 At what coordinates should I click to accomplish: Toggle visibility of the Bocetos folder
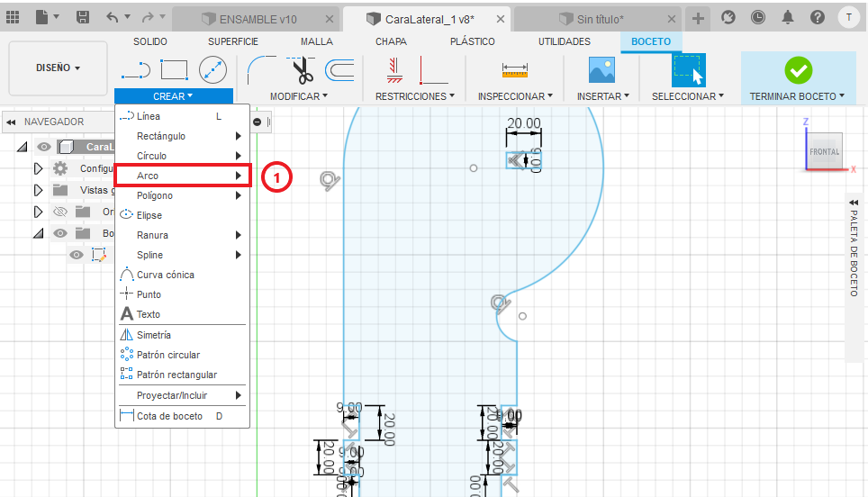click(59, 233)
